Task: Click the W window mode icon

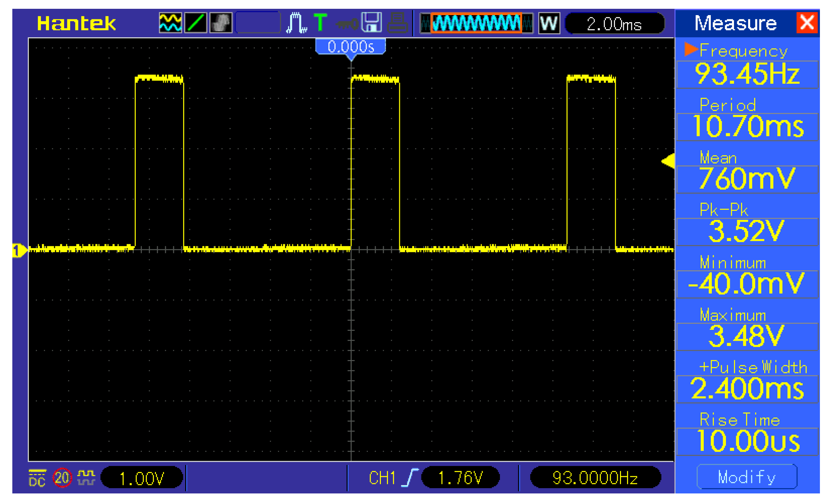Action: (549, 23)
